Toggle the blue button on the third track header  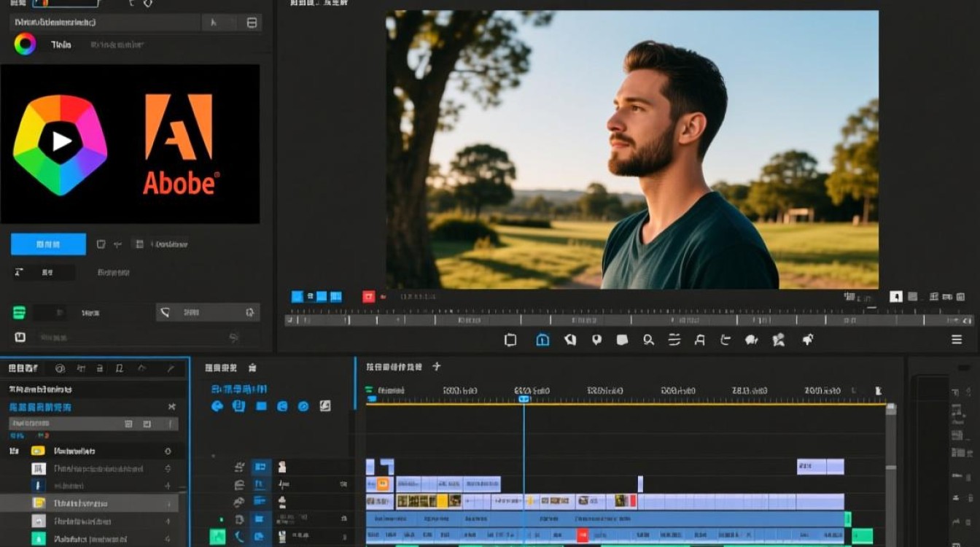point(260,502)
